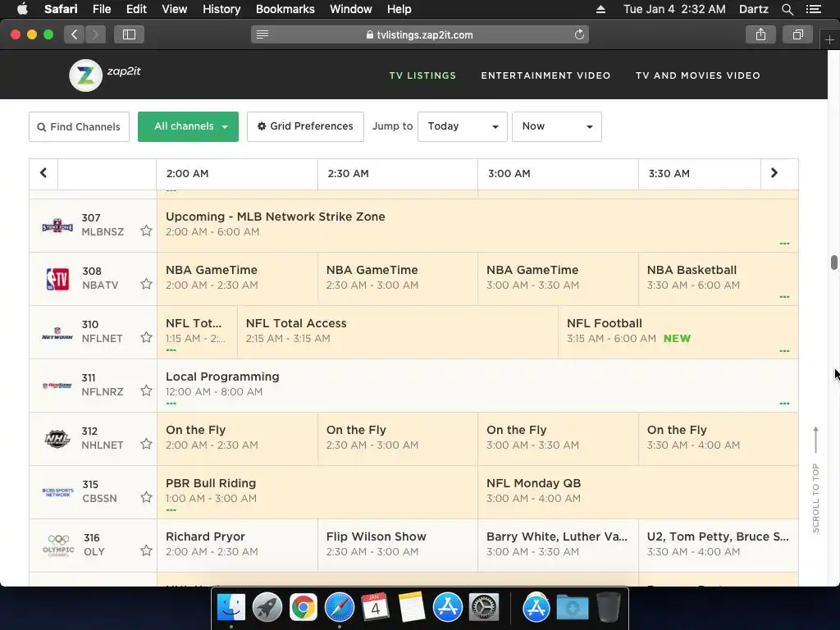Viewport: 840px width, 630px height.
Task: Star the 315 CBSSN channel
Action: [146, 497]
